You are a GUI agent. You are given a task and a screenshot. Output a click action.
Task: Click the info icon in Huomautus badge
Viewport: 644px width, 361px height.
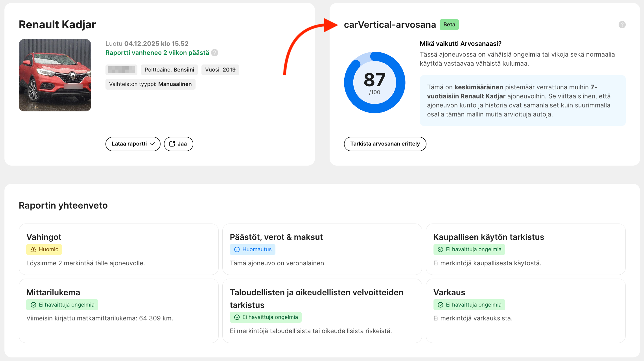[x=237, y=249]
